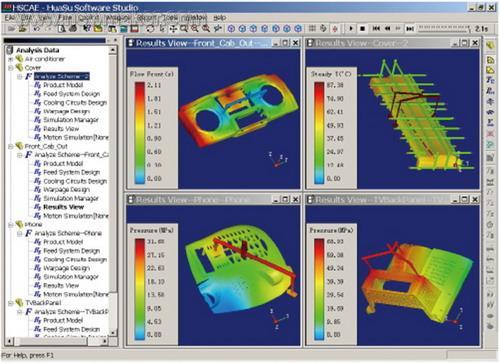Open the Help menu

(220, 17)
